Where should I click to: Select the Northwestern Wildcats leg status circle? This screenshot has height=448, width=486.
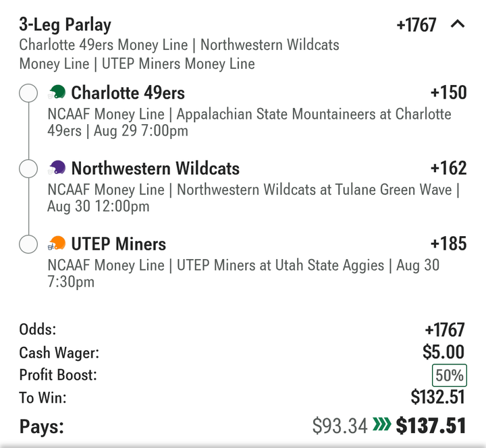28,169
